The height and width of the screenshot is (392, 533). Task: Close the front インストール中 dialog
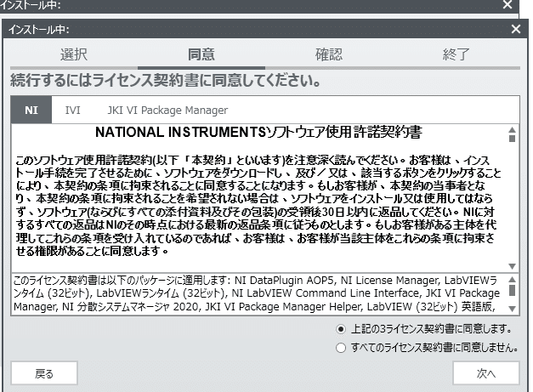click(x=516, y=29)
